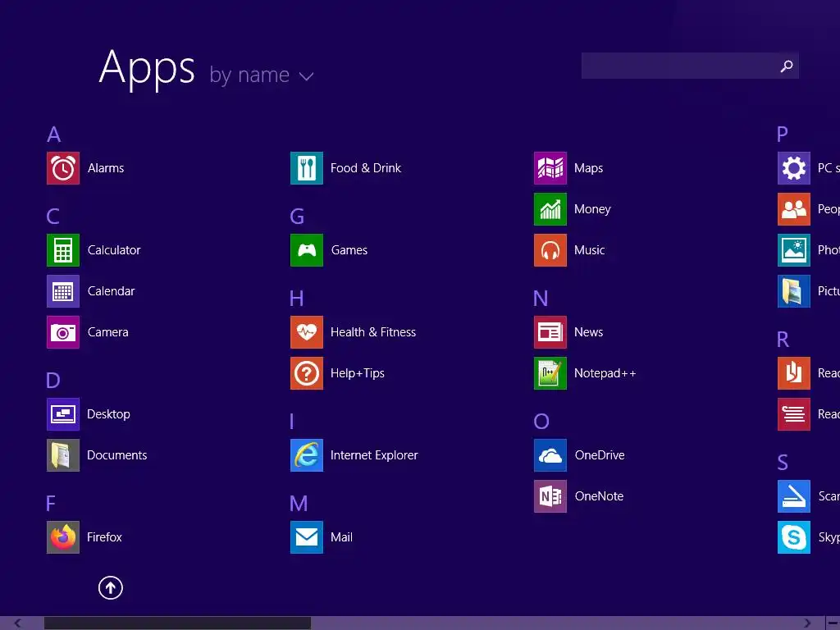Select the letter C group header
Viewport: 840px width, 630px height.
pyautogui.click(x=53, y=217)
